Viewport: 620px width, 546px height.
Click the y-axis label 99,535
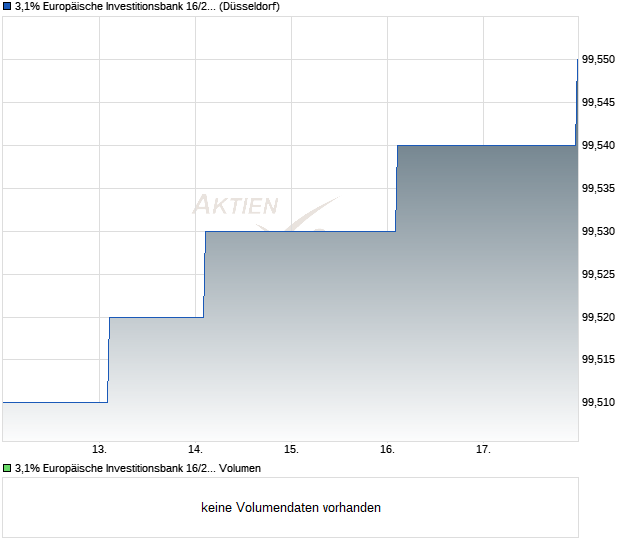tap(598, 188)
